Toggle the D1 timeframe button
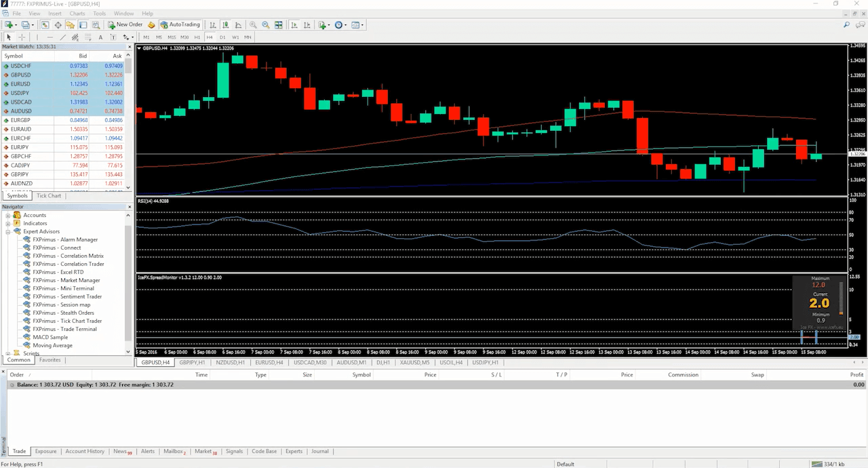This screenshot has width=868, height=468. pyautogui.click(x=222, y=37)
